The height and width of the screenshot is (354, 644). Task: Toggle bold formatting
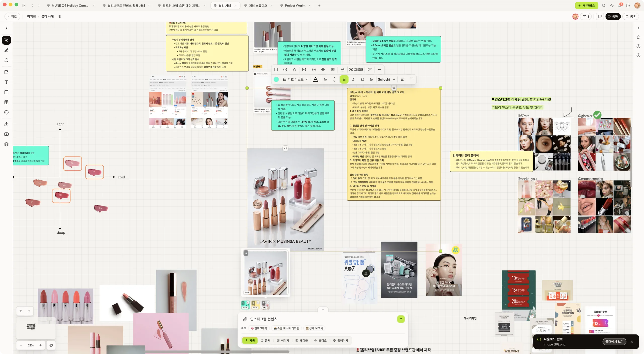tap(344, 79)
